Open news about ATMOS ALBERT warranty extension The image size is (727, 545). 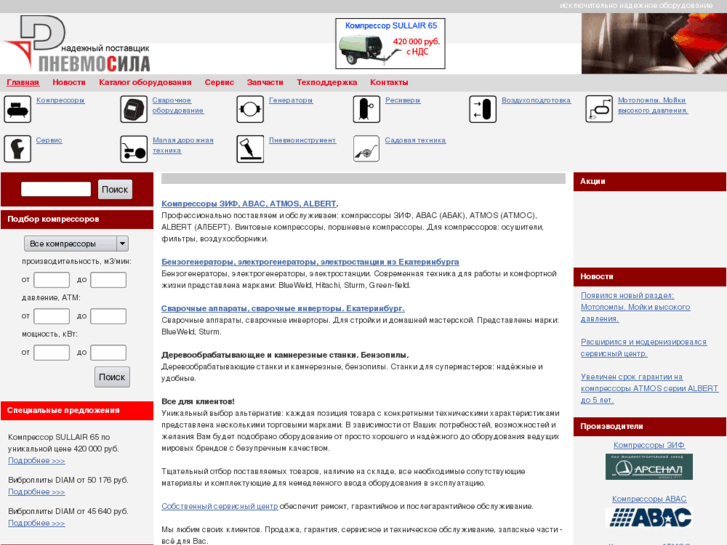649,388
